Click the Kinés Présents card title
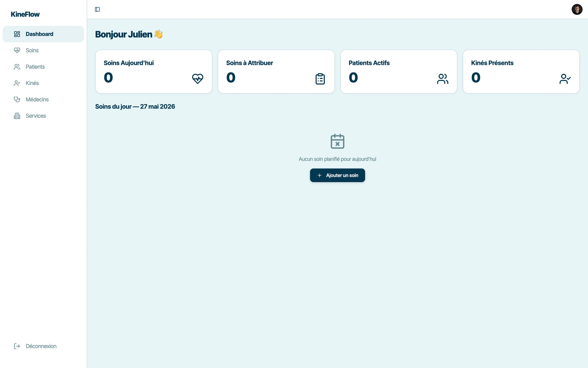Screen dimensions: 588x368 [x=492, y=63]
